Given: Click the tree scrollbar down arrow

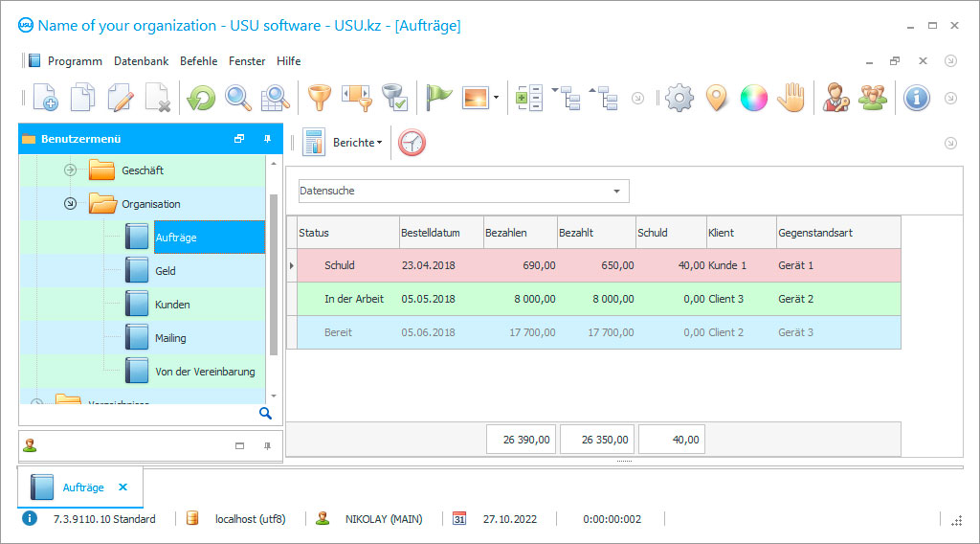Looking at the screenshot, I should click(273, 396).
